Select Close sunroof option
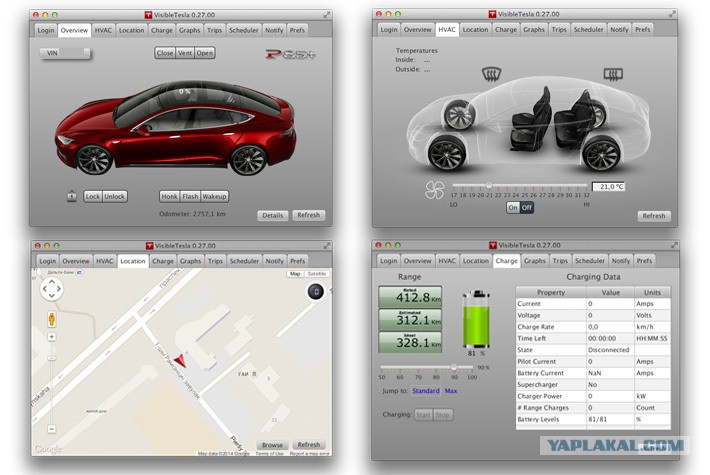710x475 pixels. [165, 53]
